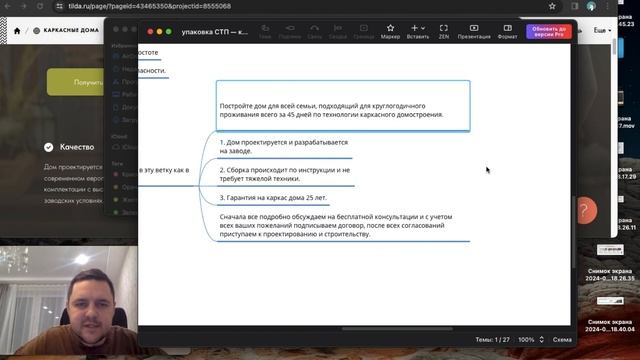The width and height of the screenshot is (640, 360).
Task: Click the Качество heading text
Action: 77,147
